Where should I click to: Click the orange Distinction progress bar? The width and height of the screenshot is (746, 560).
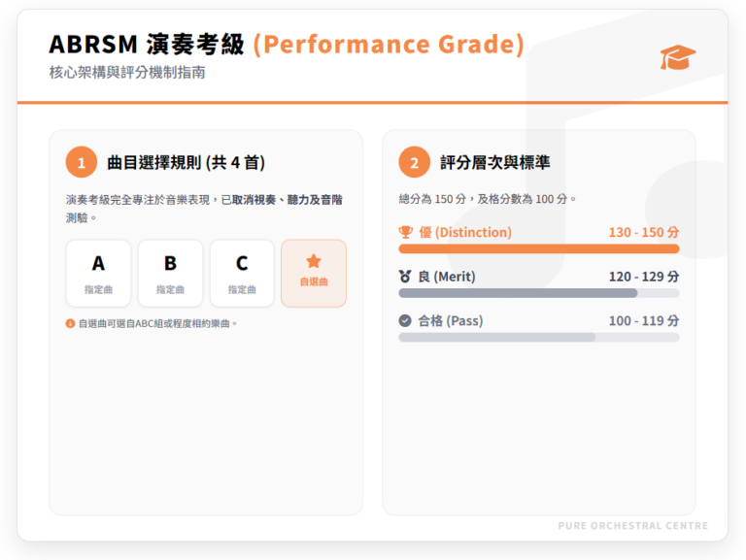tap(539, 248)
